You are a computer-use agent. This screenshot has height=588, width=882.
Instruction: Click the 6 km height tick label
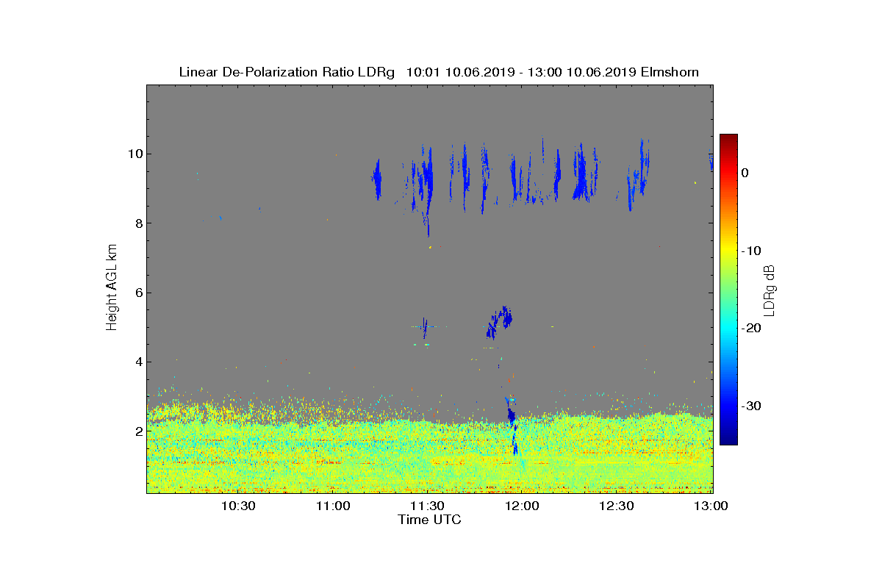click(138, 293)
